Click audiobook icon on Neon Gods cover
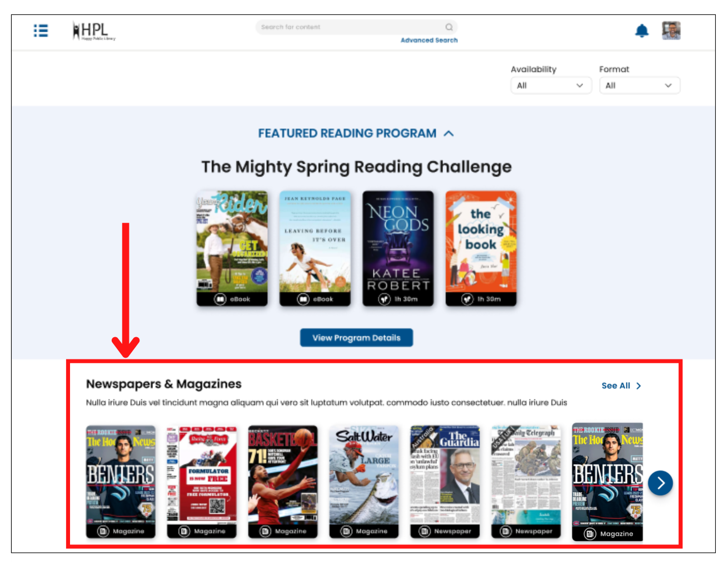728x576 pixels. [384, 299]
